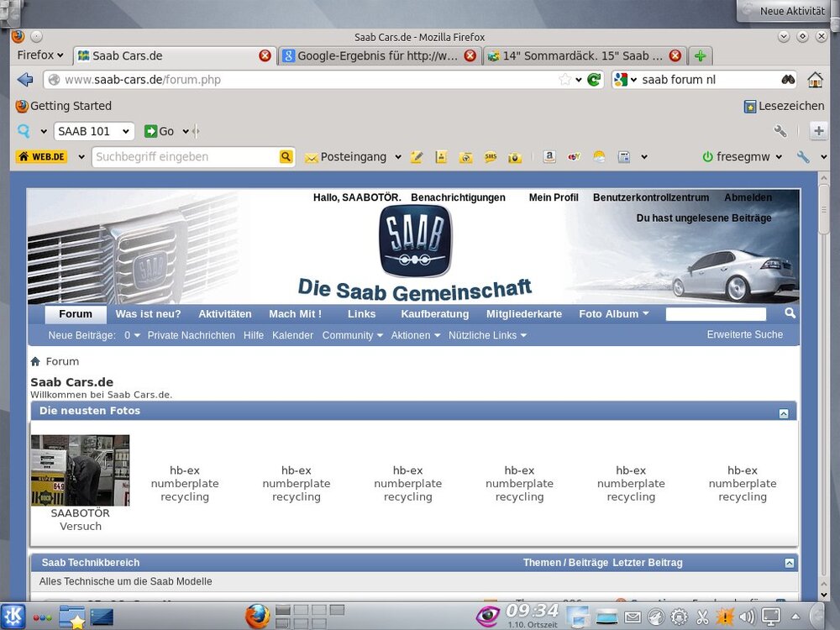Screen dimensions: 840x630
Task: Open the Lesezeichen bookmarks button
Action: pos(784,106)
